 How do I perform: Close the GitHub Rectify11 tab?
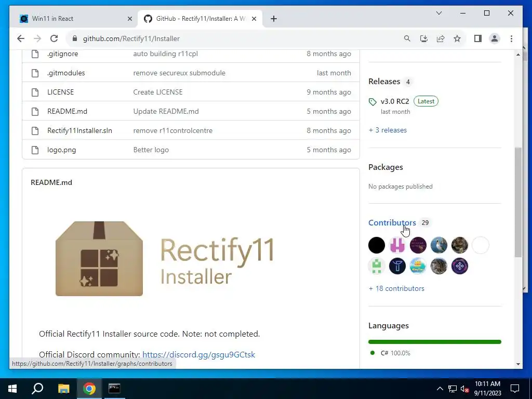[254, 19]
